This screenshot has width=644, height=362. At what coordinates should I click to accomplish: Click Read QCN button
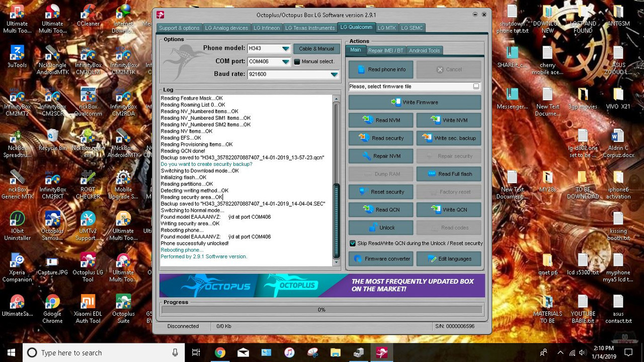(381, 210)
